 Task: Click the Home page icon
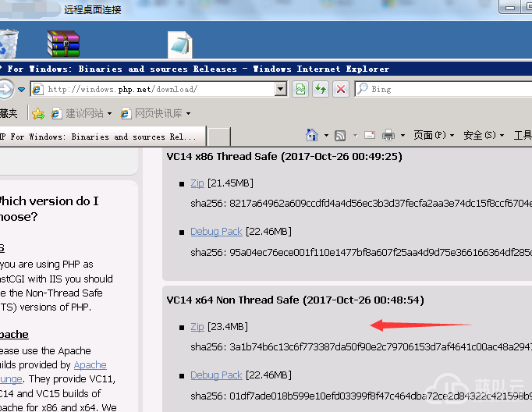coord(312,136)
